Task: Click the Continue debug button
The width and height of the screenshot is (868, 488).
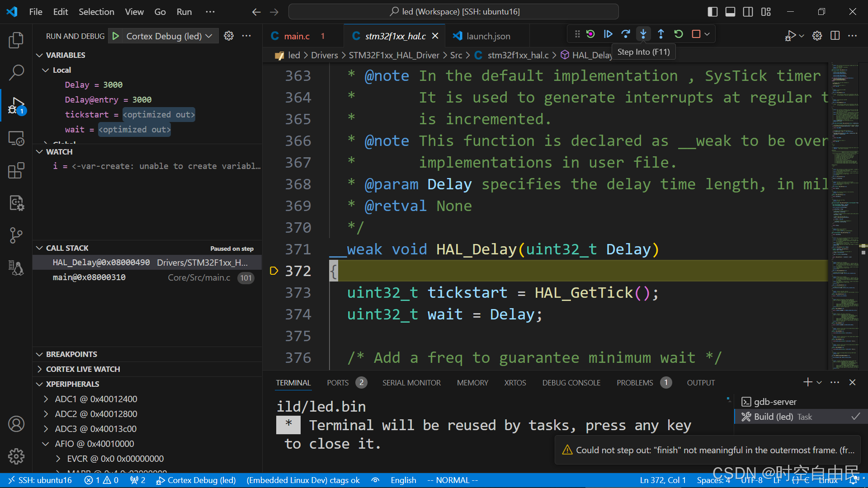Action: (608, 34)
